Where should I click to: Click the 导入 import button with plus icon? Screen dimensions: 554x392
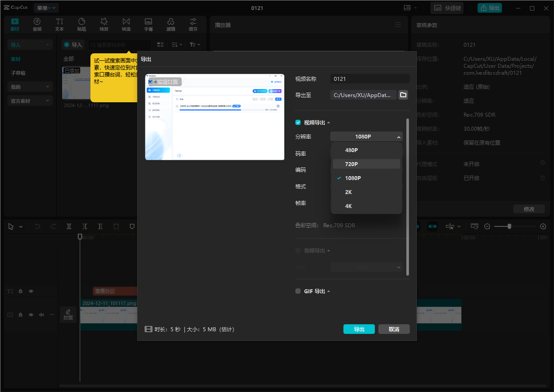point(73,45)
